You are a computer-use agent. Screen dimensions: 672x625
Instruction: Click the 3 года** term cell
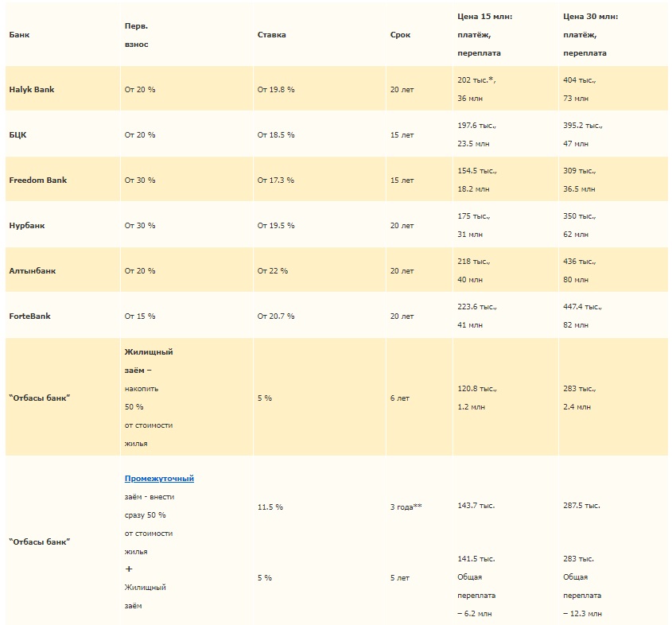(x=406, y=507)
